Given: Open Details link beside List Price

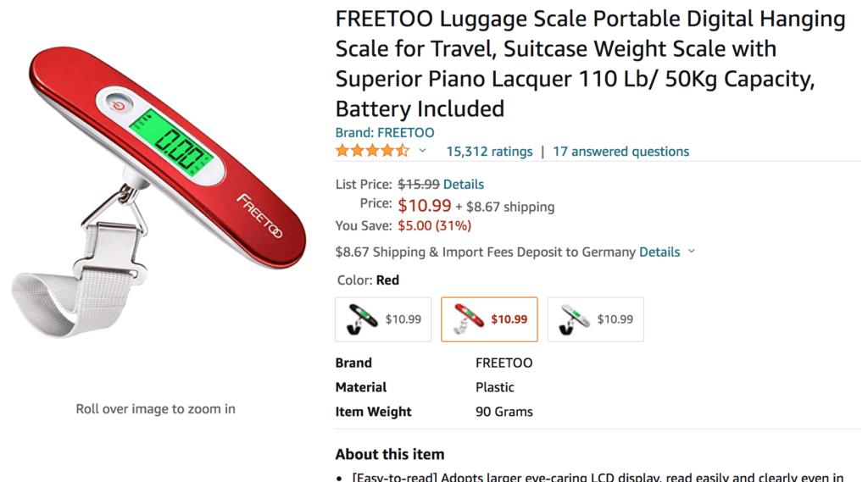Looking at the screenshot, I should coord(464,184).
